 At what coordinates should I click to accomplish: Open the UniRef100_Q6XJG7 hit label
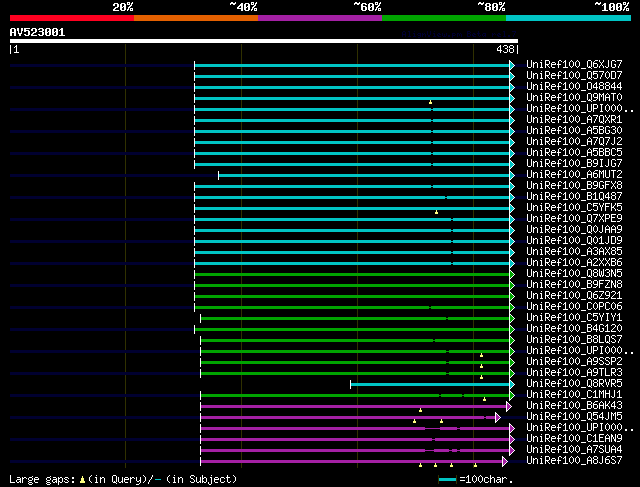[x=574, y=64]
